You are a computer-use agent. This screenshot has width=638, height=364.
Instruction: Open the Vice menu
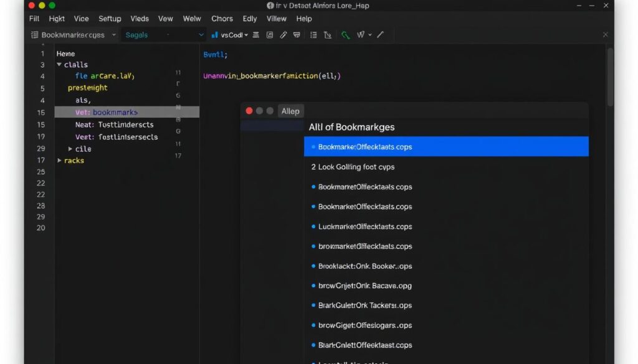82,19
